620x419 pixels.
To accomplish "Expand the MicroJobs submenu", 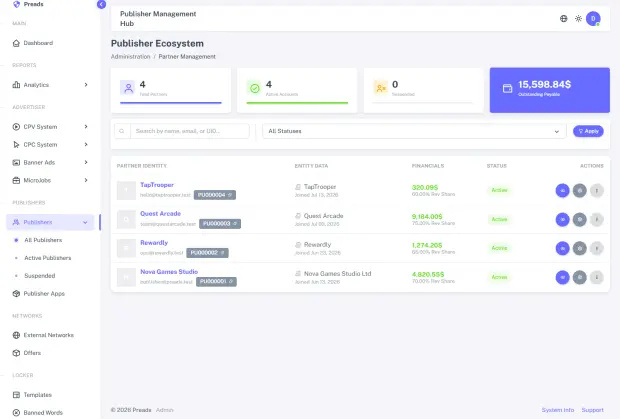I will coord(50,180).
